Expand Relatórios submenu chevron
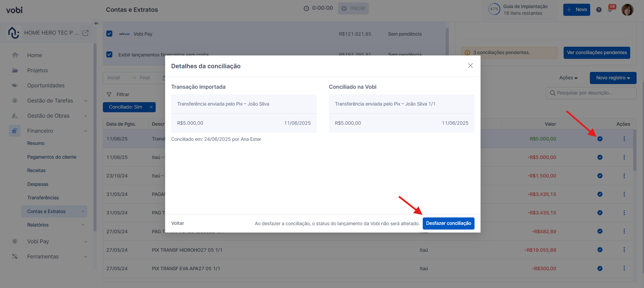The height and width of the screenshot is (288, 644). (x=83, y=225)
